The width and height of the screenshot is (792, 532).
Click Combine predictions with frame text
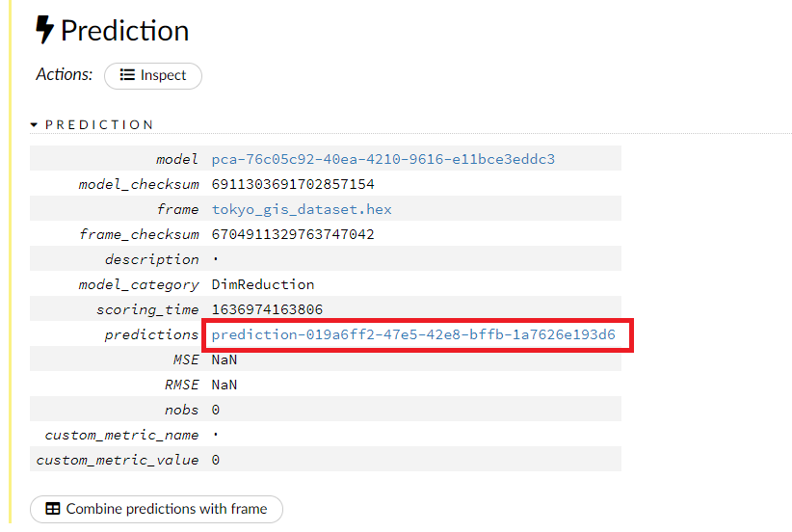(x=167, y=509)
